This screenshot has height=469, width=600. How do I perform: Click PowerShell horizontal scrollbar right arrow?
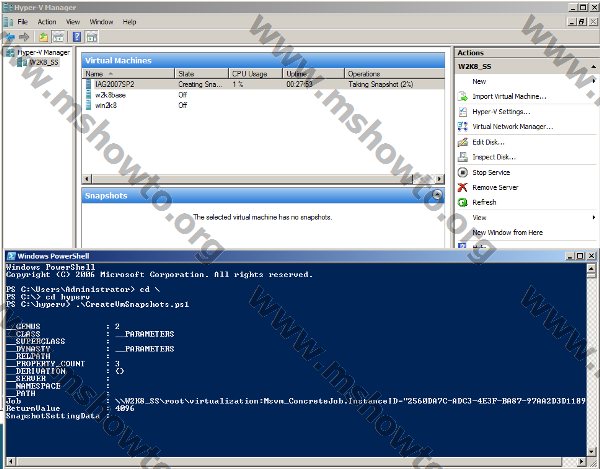[x=582, y=461]
